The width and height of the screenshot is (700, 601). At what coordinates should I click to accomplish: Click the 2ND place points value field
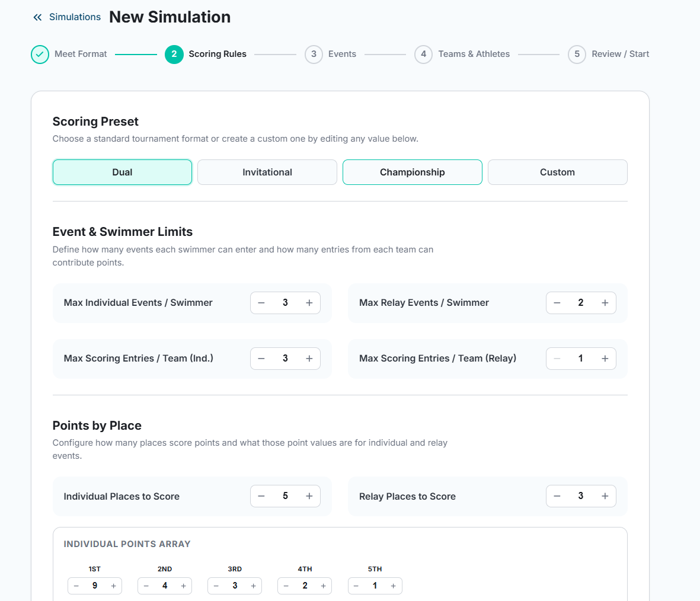click(x=164, y=585)
